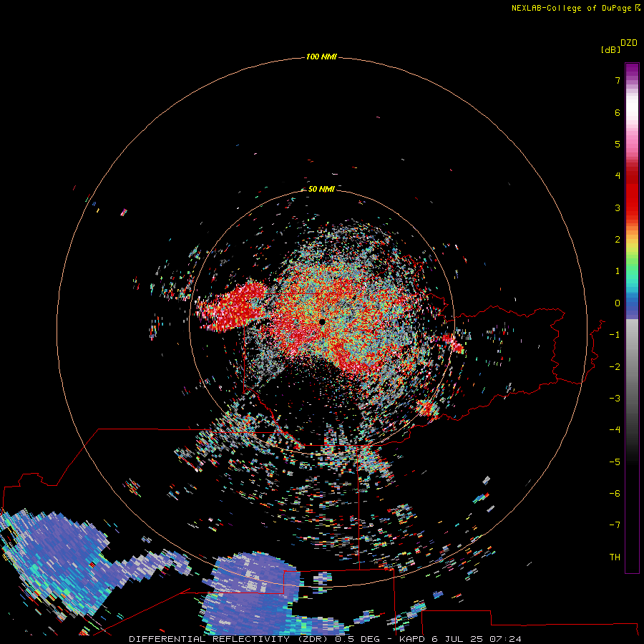Click the 5 value on the color scale

pos(618,144)
